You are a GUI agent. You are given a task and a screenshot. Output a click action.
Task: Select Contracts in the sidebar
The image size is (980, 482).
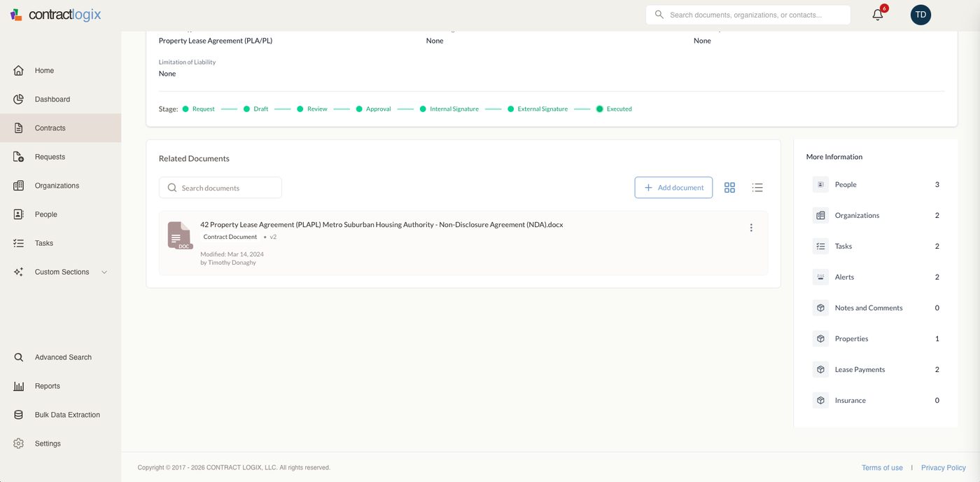click(60, 128)
